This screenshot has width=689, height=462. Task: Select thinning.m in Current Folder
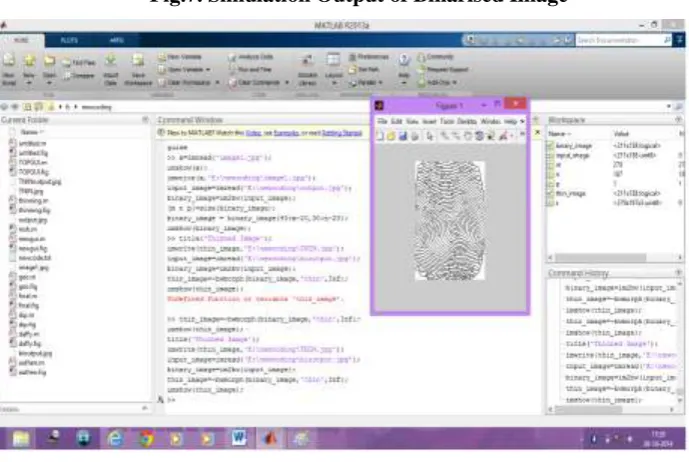33,200
